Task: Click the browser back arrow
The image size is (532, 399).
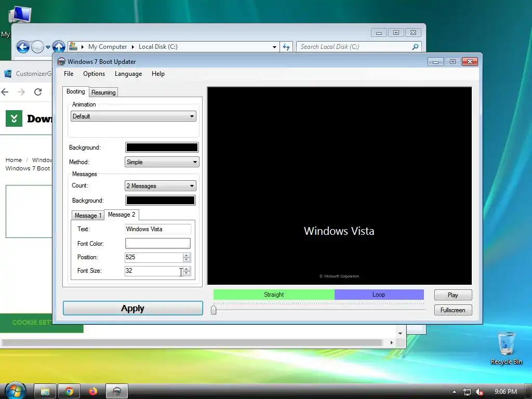Action: point(5,91)
